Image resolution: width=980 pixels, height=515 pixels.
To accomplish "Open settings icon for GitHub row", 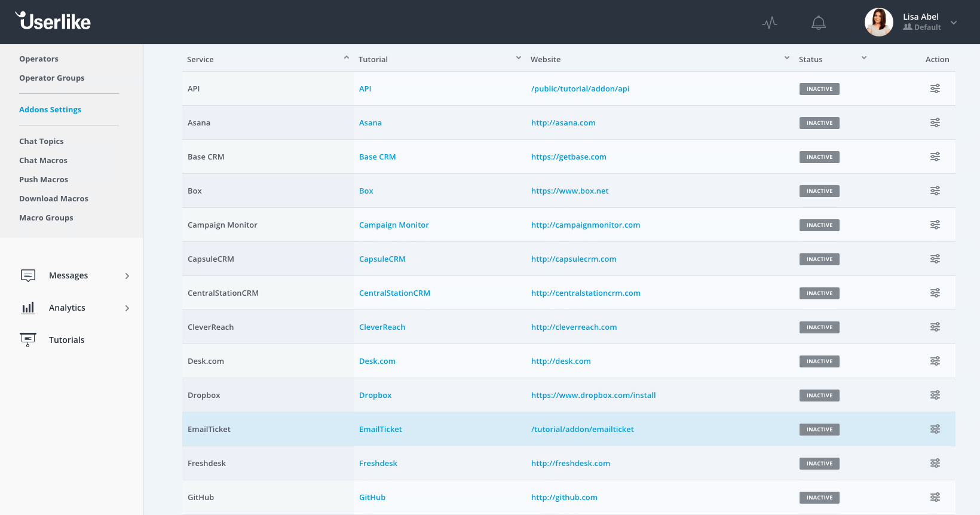I will click(x=935, y=497).
